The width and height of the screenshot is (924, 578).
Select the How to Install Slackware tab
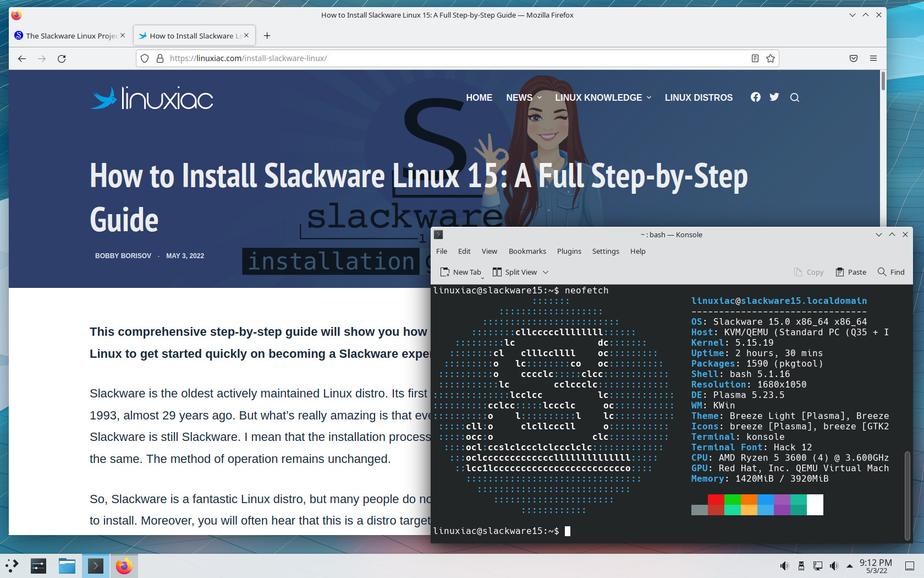coord(195,36)
